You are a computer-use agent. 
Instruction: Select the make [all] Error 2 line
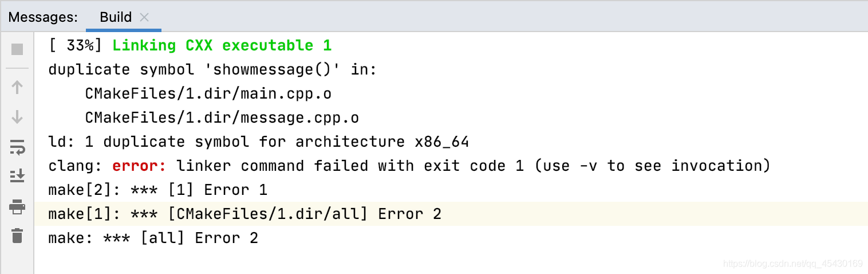(153, 238)
